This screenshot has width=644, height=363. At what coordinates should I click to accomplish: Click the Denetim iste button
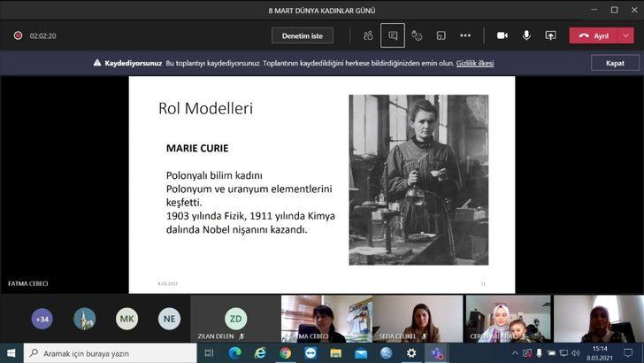pos(303,35)
